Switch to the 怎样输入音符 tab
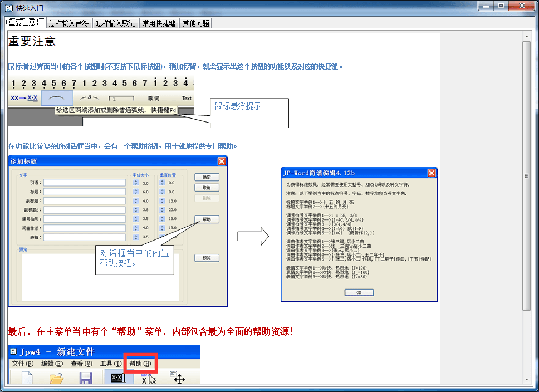The image size is (539, 392). point(68,23)
